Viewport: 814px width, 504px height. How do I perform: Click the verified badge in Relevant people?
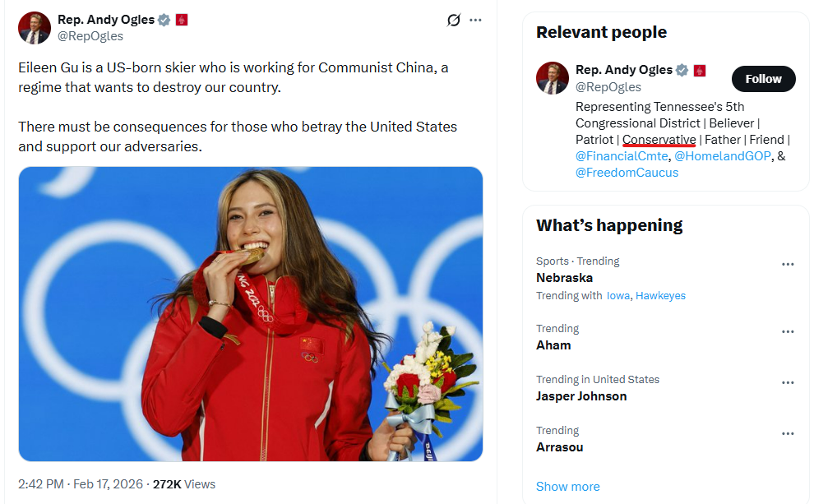pyautogui.click(x=682, y=71)
